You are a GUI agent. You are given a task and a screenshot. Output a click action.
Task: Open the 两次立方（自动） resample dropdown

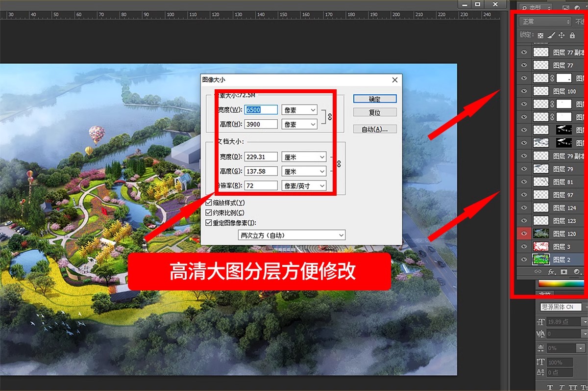(292, 235)
